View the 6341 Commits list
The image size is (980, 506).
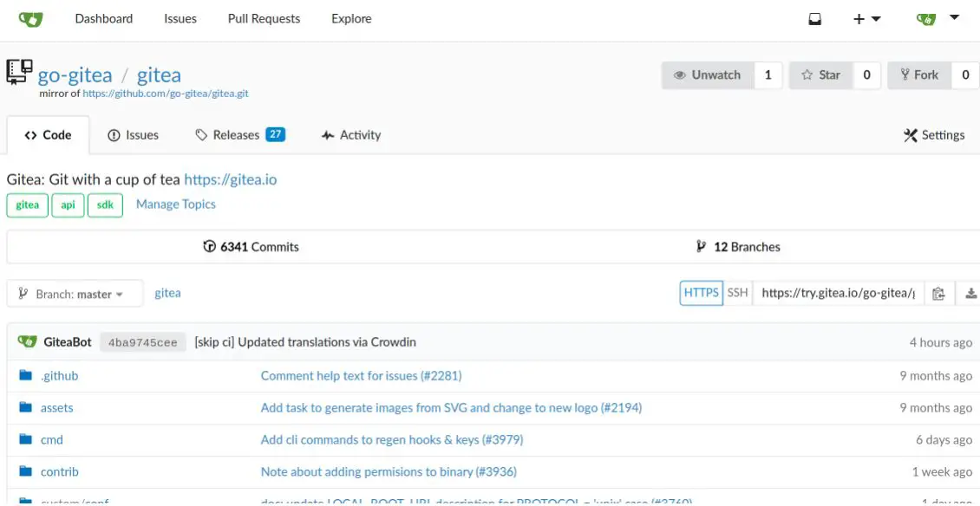(252, 247)
